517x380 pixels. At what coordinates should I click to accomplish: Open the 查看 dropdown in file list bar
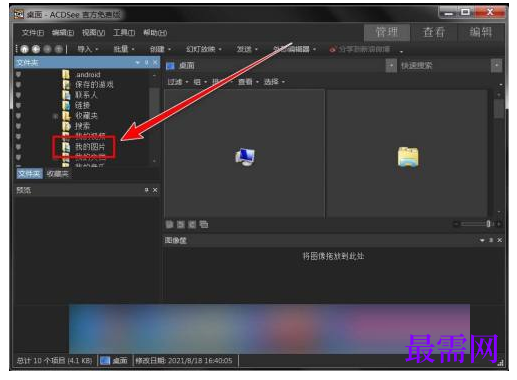point(248,82)
